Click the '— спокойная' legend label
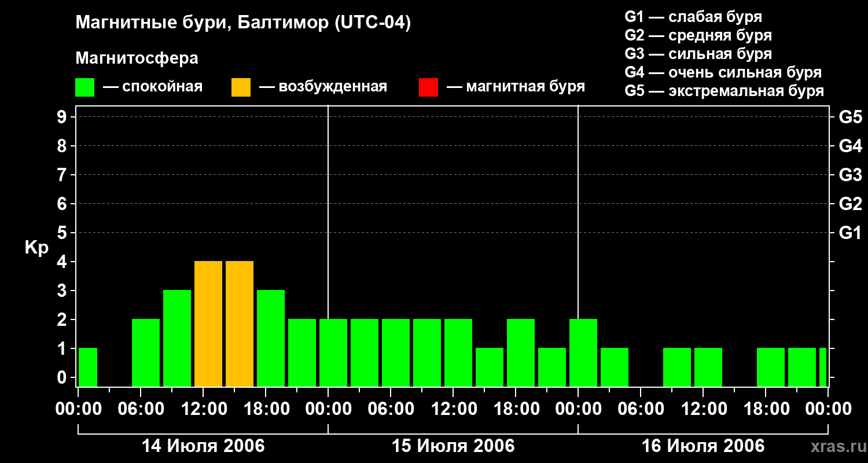 (x=153, y=87)
